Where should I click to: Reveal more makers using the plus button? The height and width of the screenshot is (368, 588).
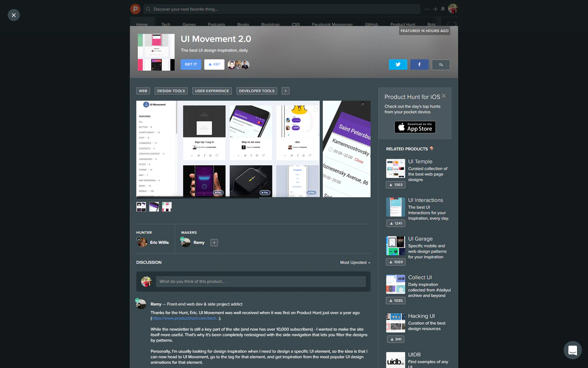click(214, 242)
